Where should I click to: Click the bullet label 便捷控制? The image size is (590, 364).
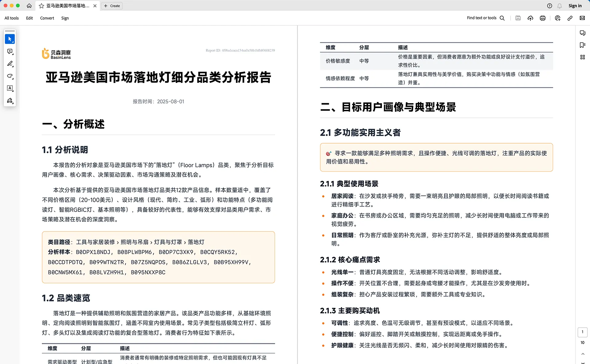click(x=342, y=334)
